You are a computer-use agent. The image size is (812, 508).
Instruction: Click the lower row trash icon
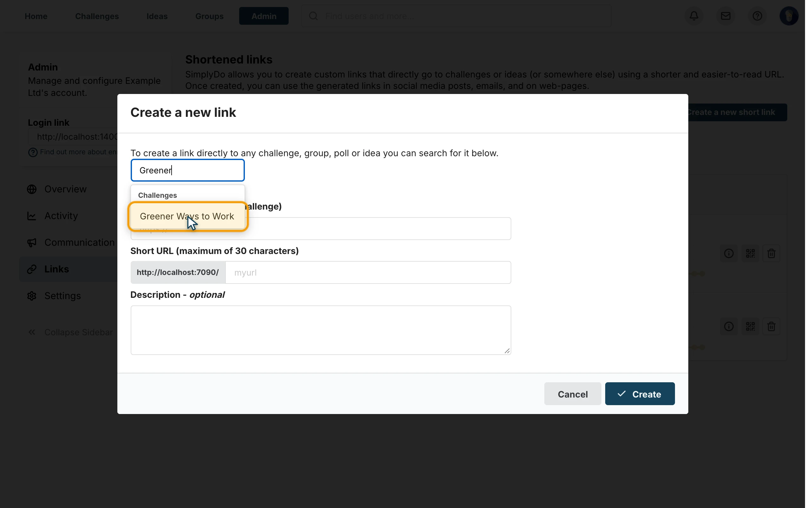tap(771, 326)
